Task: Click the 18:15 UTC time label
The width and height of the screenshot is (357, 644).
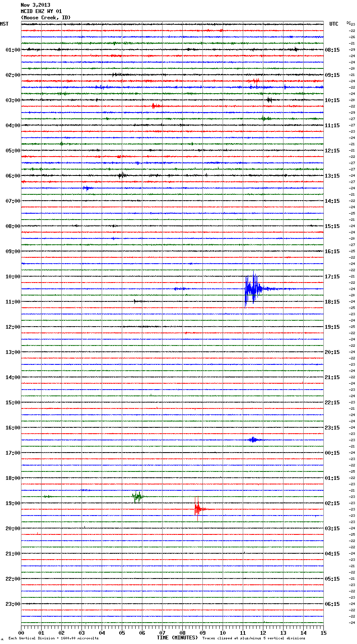Action: tap(332, 302)
